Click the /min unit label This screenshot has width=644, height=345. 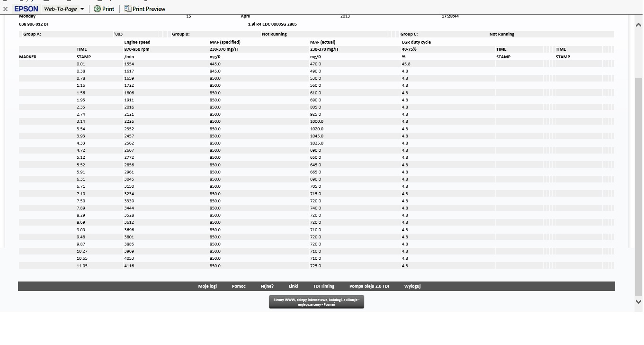(x=129, y=57)
